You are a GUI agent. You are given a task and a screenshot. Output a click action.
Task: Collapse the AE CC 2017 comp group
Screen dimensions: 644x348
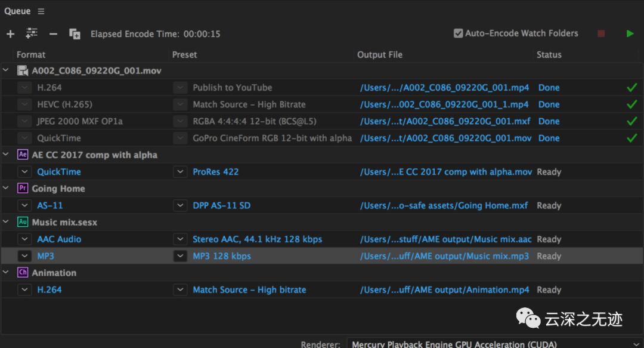(x=6, y=154)
